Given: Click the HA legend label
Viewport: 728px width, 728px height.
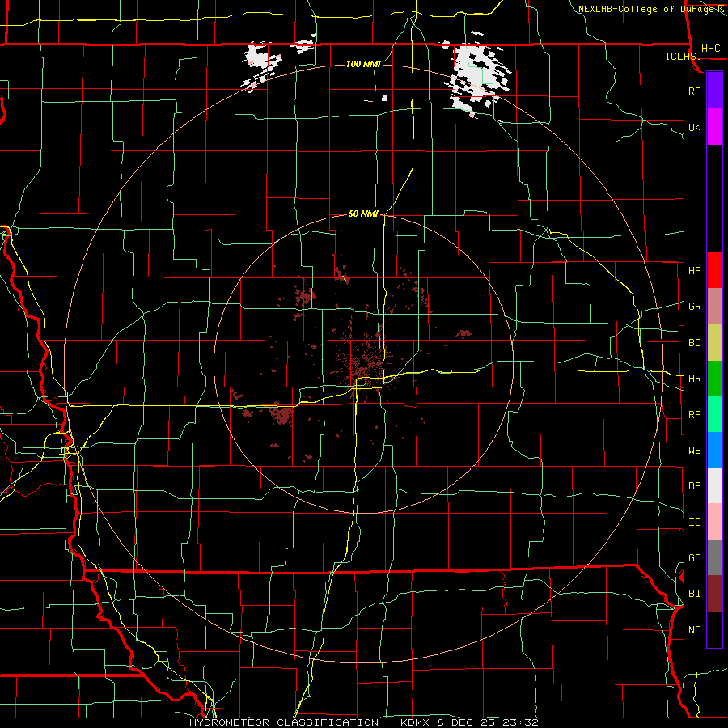Looking at the screenshot, I should tap(694, 271).
